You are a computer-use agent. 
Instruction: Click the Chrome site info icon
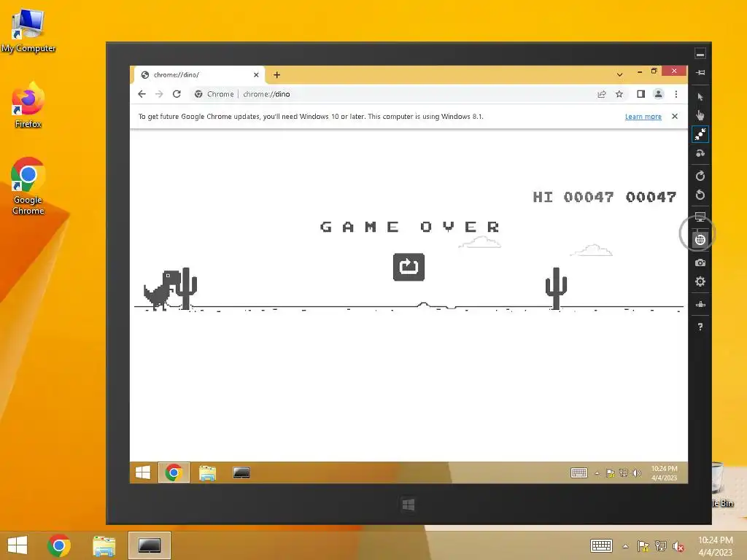click(x=198, y=94)
